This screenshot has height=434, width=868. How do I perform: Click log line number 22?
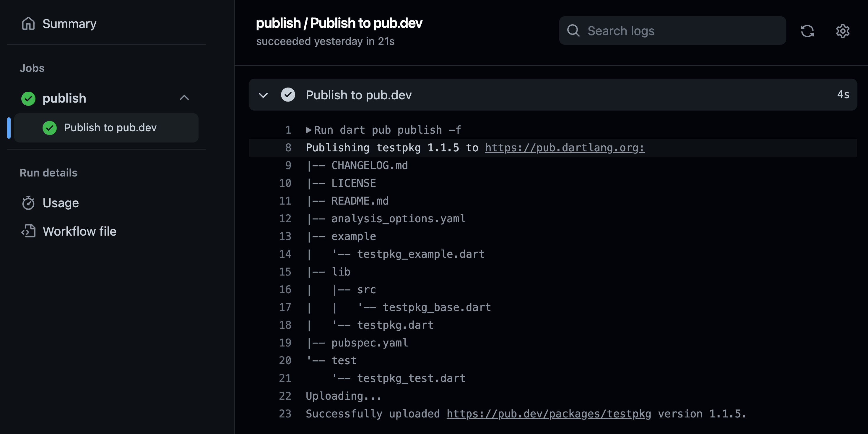tap(285, 396)
